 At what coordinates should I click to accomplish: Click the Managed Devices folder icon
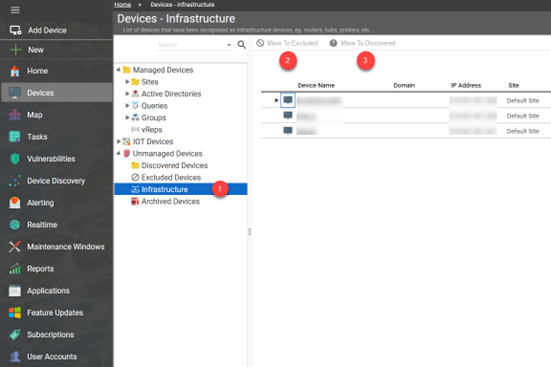(127, 70)
